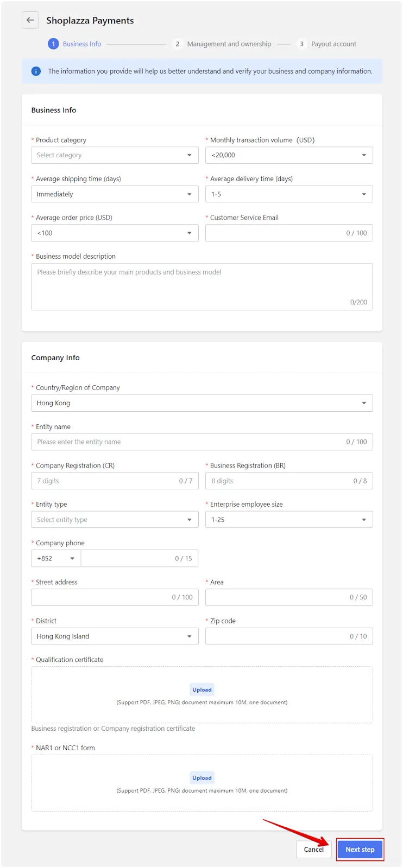The height and width of the screenshot is (868, 403).
Task: Click the Business Info section heading
Action: click(x=54, y=110)
